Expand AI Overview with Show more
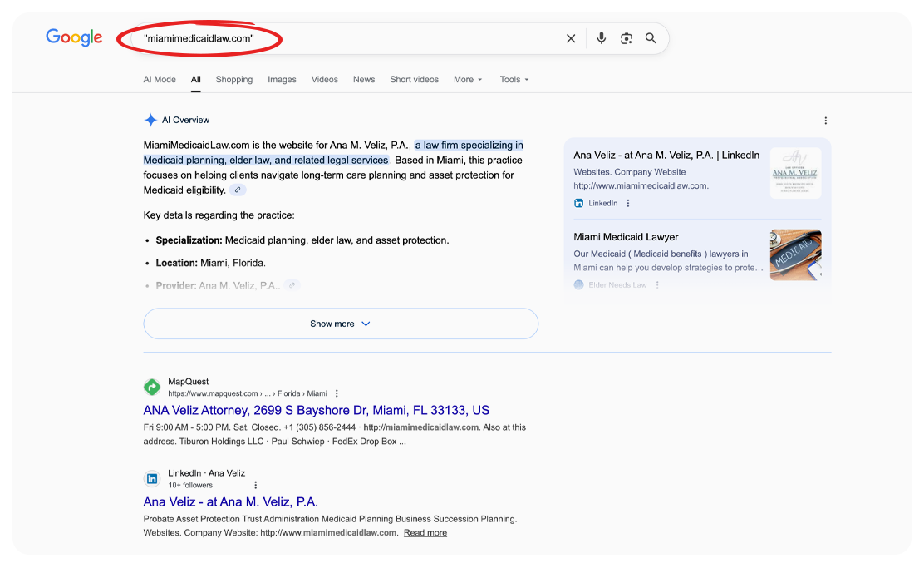Viewport: 924px width, 568px height. point(341,324)
